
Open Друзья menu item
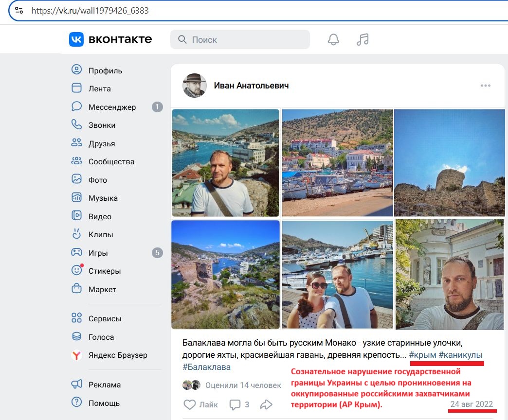point(102,144)
